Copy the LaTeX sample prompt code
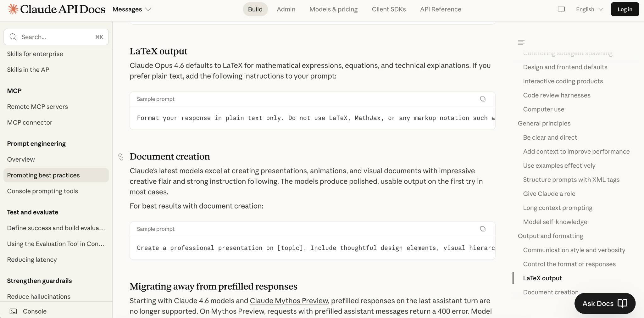The image size is (644, 318). click(483, 99)
